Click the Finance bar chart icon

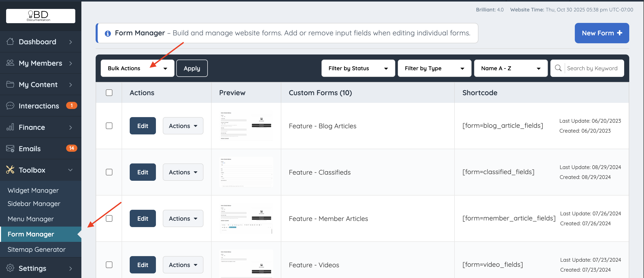10,127
